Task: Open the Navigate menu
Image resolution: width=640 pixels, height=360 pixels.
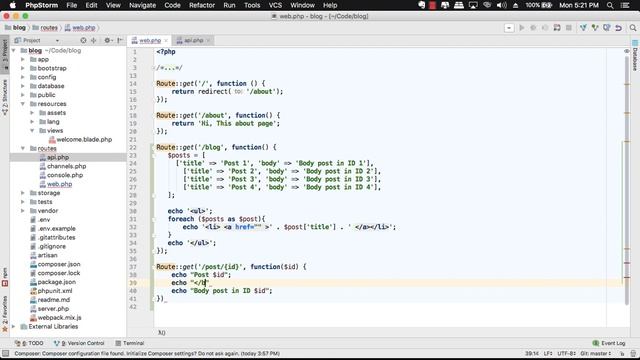Action: [x=142, y=5]
